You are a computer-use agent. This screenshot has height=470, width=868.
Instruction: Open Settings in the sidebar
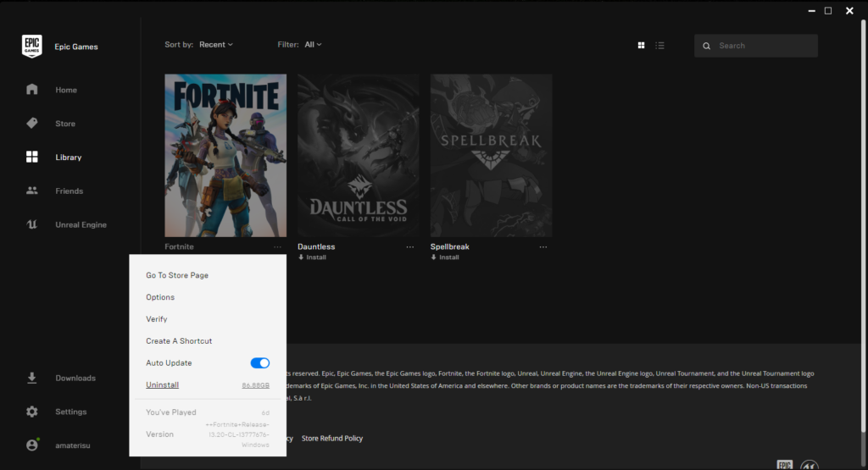click(x=71, y=412)
